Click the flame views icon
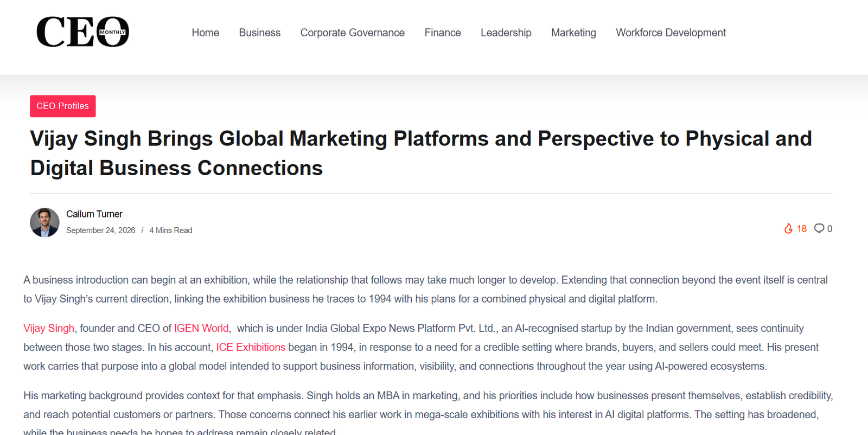The width and height of the screenshot is (868, 435). pos(788,228)
